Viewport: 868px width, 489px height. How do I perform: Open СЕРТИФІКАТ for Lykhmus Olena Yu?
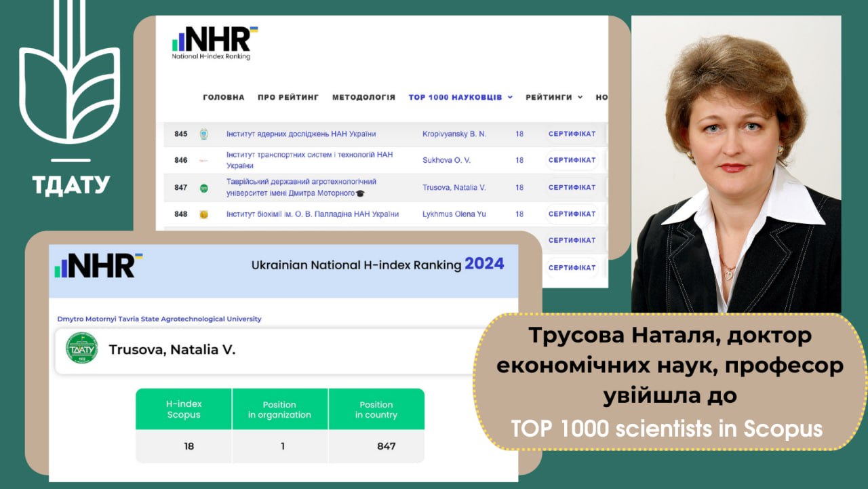[x=572, y=214]
